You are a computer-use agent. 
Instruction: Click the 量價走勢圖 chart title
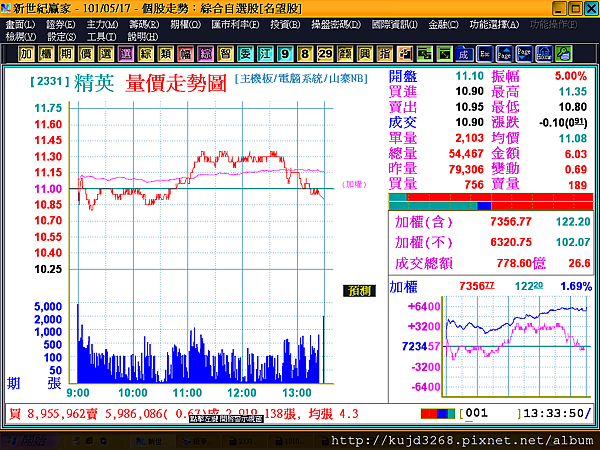coord(176,83)
